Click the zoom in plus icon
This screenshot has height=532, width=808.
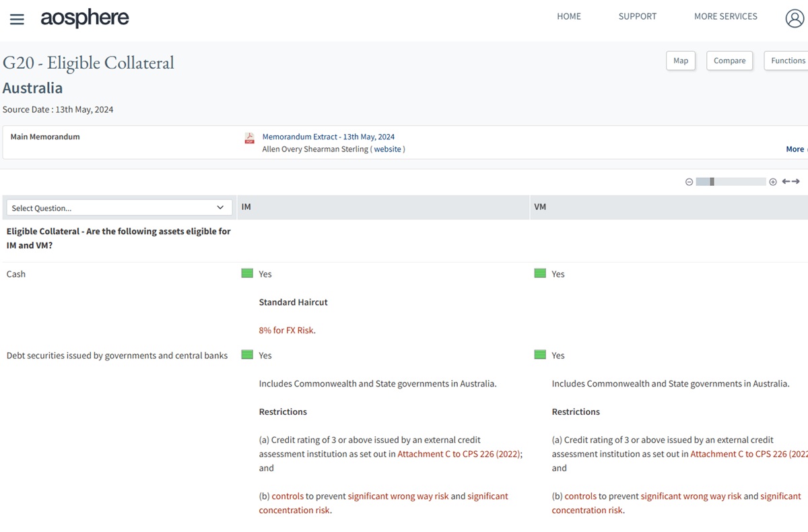[773, 182]
